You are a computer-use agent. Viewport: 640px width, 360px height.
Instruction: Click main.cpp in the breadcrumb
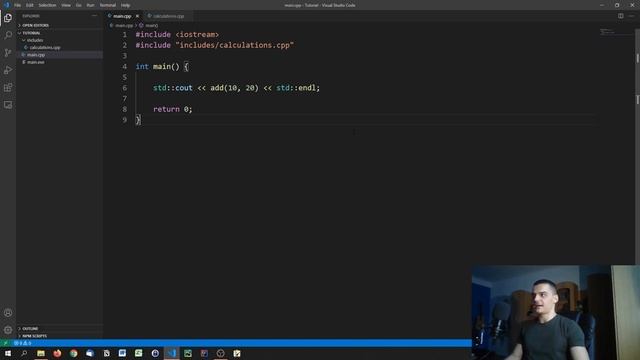(124, 25)
